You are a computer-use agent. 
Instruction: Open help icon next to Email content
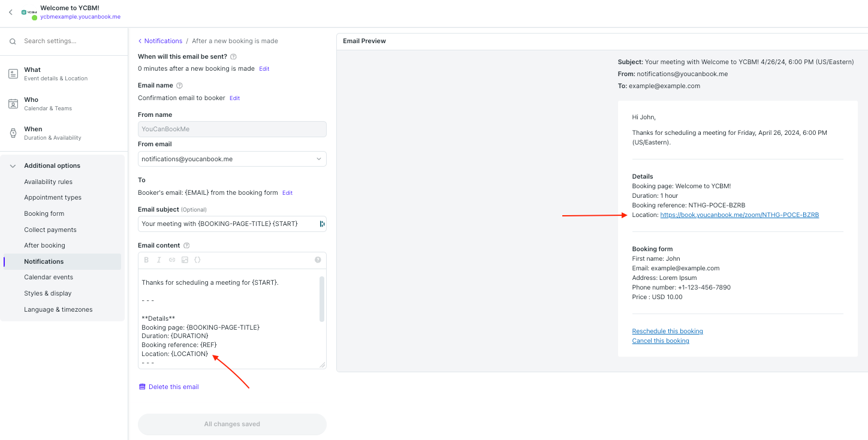(x=186, y=245)
